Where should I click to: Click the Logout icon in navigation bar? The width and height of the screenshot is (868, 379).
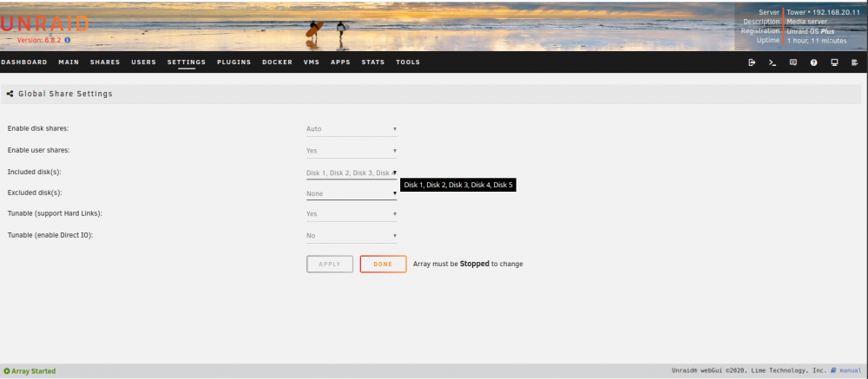(x=752, y=62)
